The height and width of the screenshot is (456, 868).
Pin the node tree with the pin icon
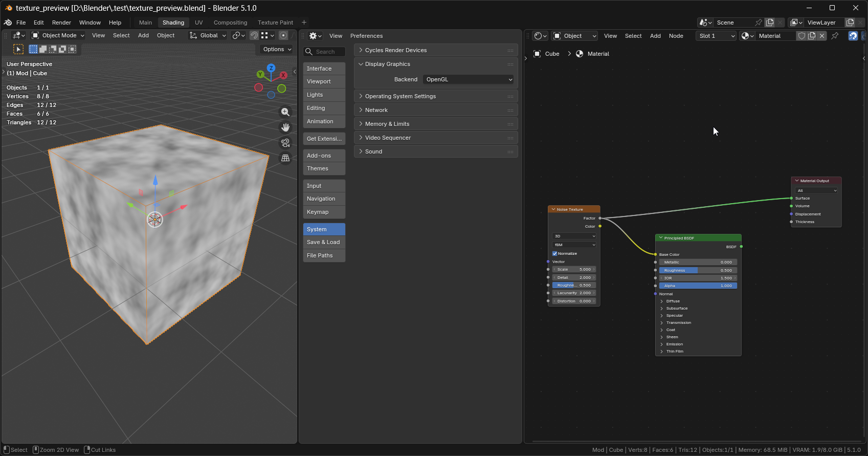835,36
